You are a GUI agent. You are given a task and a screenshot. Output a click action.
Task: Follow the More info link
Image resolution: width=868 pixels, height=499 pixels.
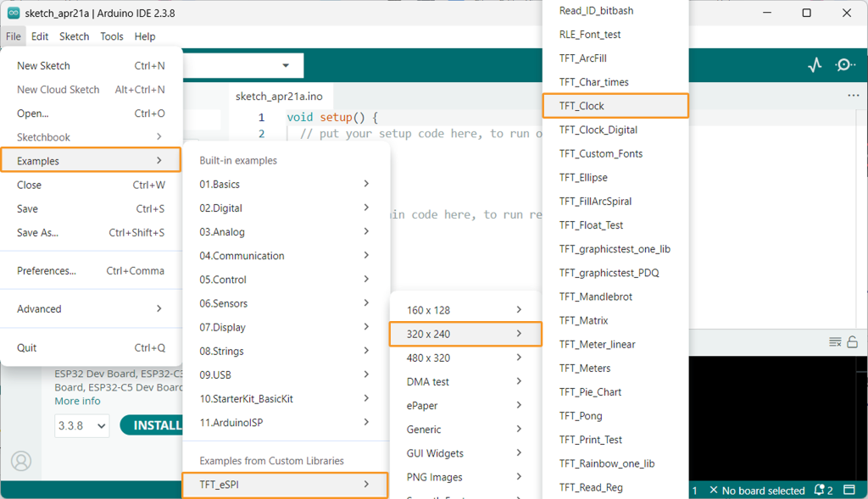coord(77,401)
